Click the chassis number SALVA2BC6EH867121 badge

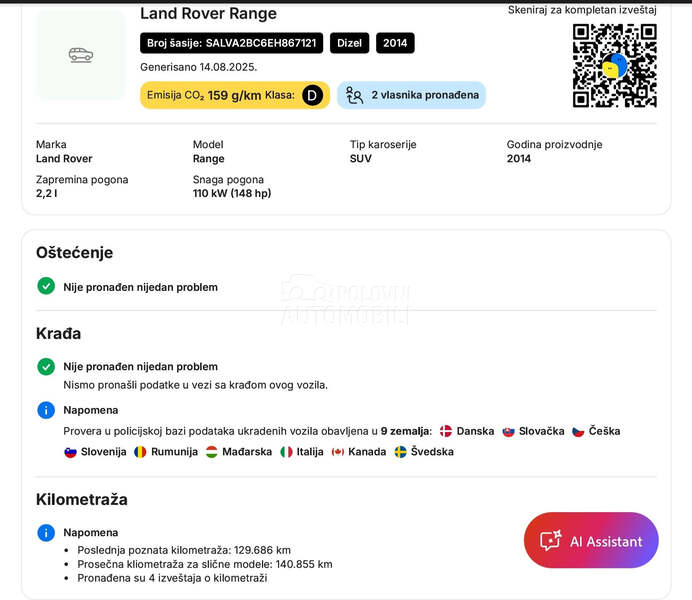tap(232, 43)
